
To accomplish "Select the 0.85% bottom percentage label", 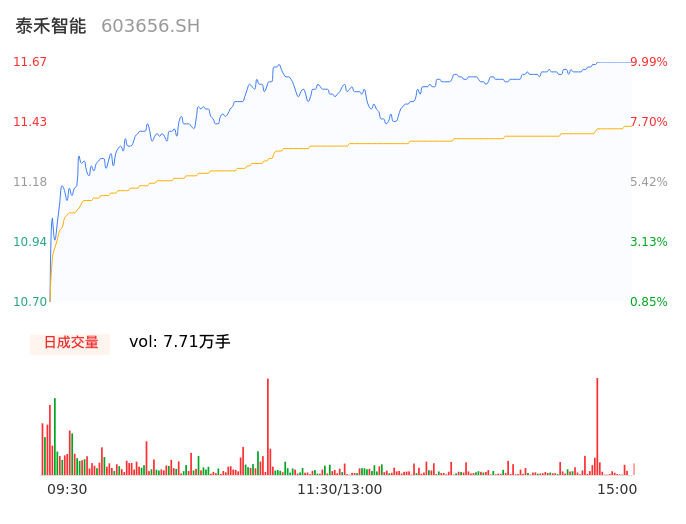I will coord(649,302).
